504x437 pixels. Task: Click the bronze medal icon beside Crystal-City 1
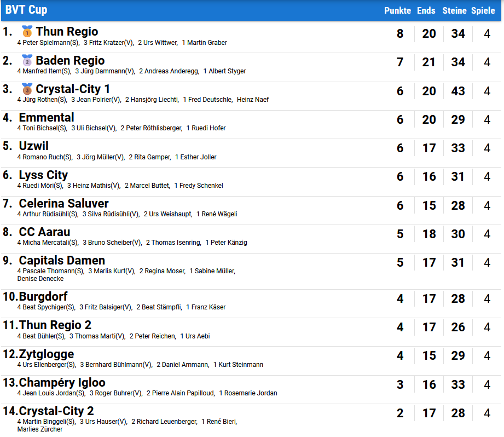[27, 89]
